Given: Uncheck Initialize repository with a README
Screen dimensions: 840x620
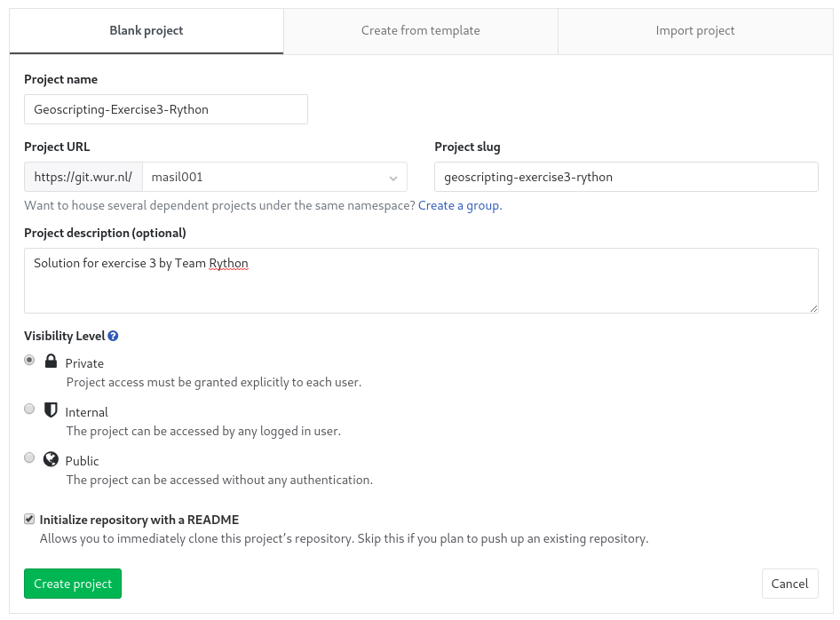Looking at the screenshot, I should (x=29, y=518).
